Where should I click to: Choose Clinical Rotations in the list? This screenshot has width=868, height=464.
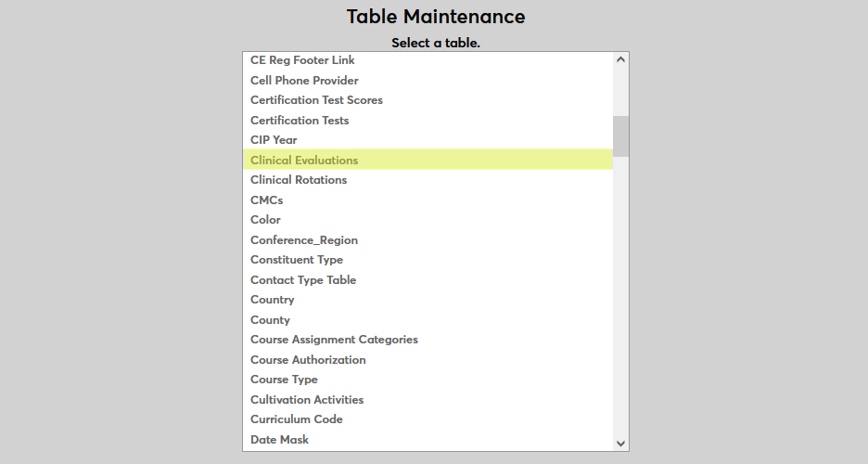tap(299, 180)
